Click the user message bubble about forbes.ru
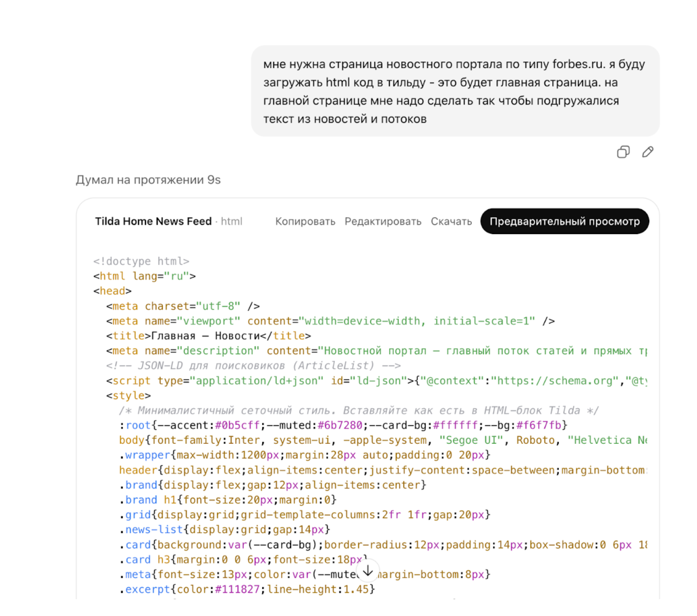The height and width of the screenshot is (616, 697). (x=455, y=91)
